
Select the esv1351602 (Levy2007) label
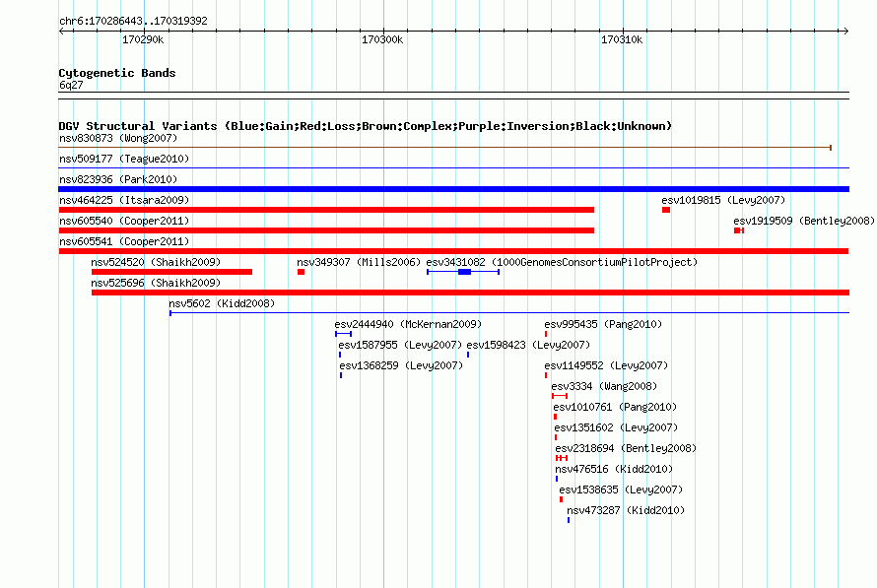tap(616, 427)
